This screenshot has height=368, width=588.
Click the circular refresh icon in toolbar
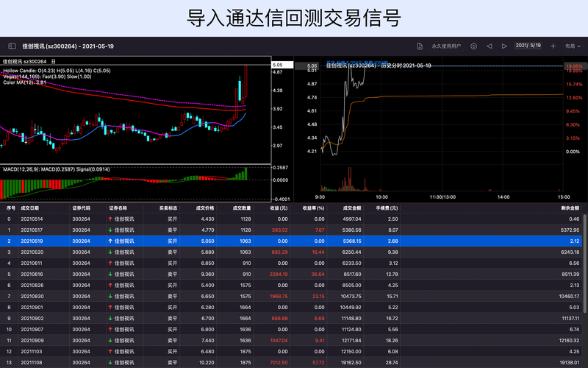pyautogui.click(x=473, y=46)
